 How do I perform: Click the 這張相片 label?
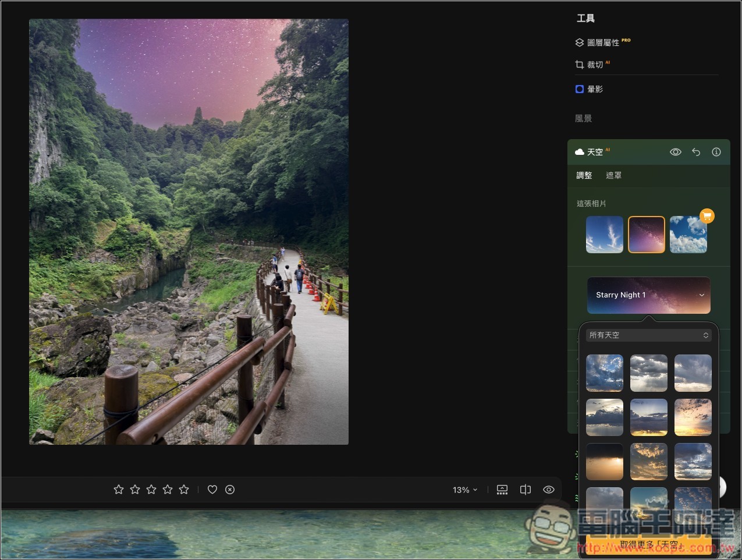click(x=591, y=203)
